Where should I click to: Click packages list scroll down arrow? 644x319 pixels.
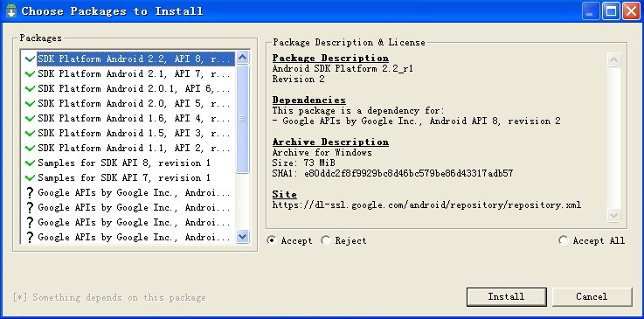[x=243, y=237]
